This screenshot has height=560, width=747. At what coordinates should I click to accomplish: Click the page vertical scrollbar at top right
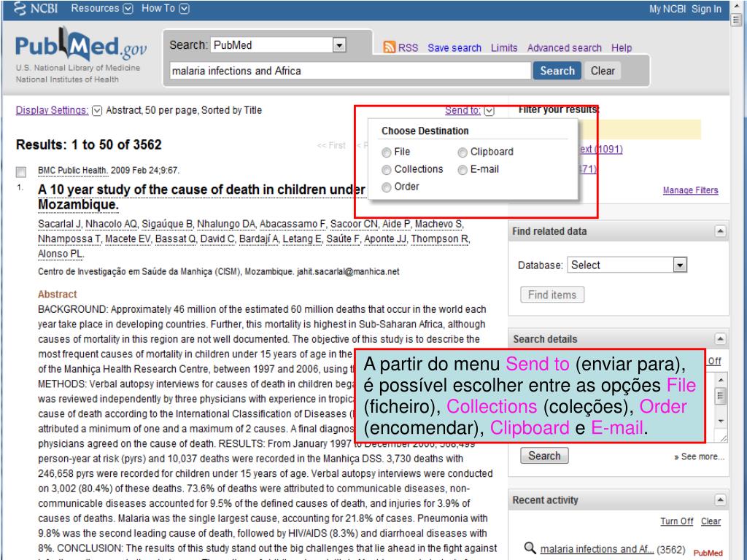click(737, 20)
